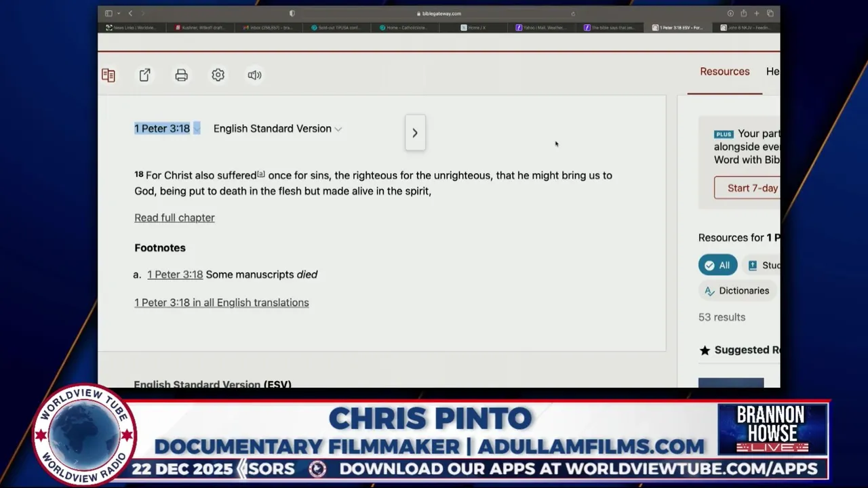Open the 1 Peter 3:18 passage dropdown
The image size is (868, 488).
[x=167, y=129]
